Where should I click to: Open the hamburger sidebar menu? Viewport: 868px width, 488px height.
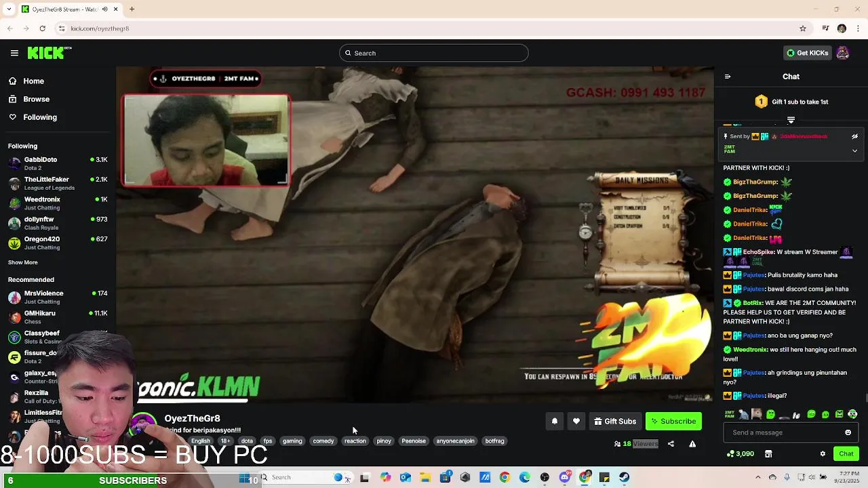pyautogui.click(x=14, y=53)
